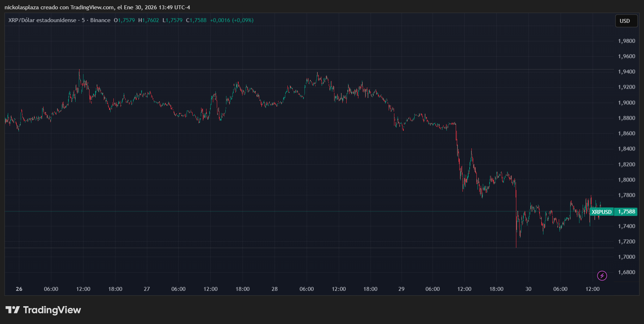Select the open value O1,7579 in legend
The image size is (644, 324).
coord(124,20)
